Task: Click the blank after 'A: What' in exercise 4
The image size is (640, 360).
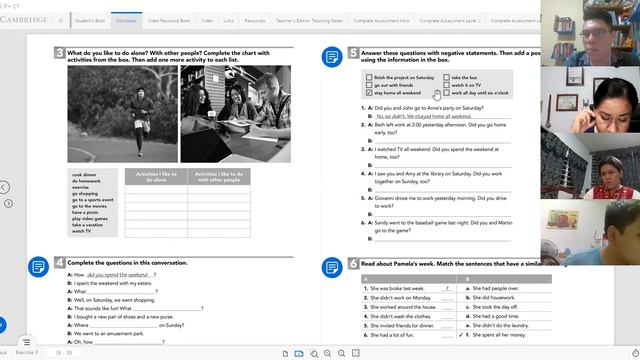Action: pos(121,291)
